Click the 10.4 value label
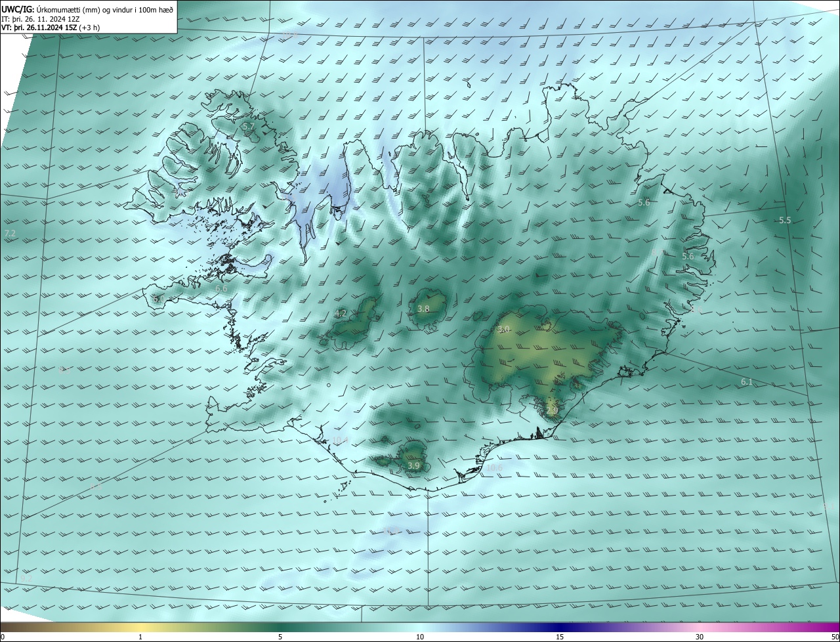The width and height of the screenshot is (840, 642). [x=341, y=440]
